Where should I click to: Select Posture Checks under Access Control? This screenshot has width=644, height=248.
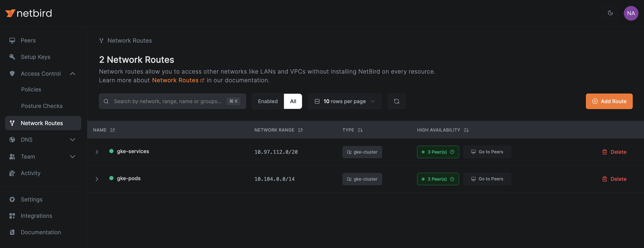[x=42, y=106]
